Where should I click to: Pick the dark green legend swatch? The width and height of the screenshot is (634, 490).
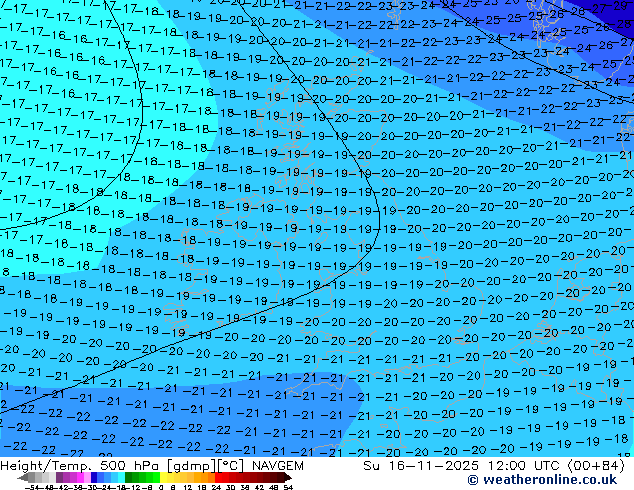[x=129, y=478]
